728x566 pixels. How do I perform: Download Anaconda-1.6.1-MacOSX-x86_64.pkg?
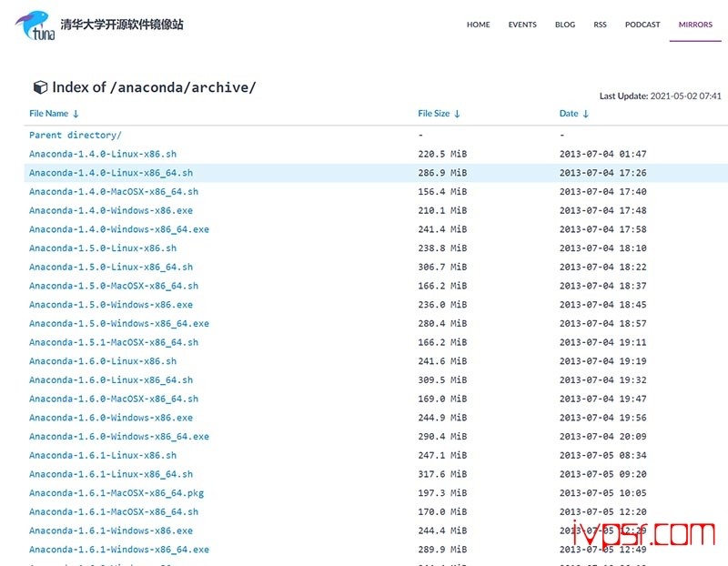click(x=116, y=493)
